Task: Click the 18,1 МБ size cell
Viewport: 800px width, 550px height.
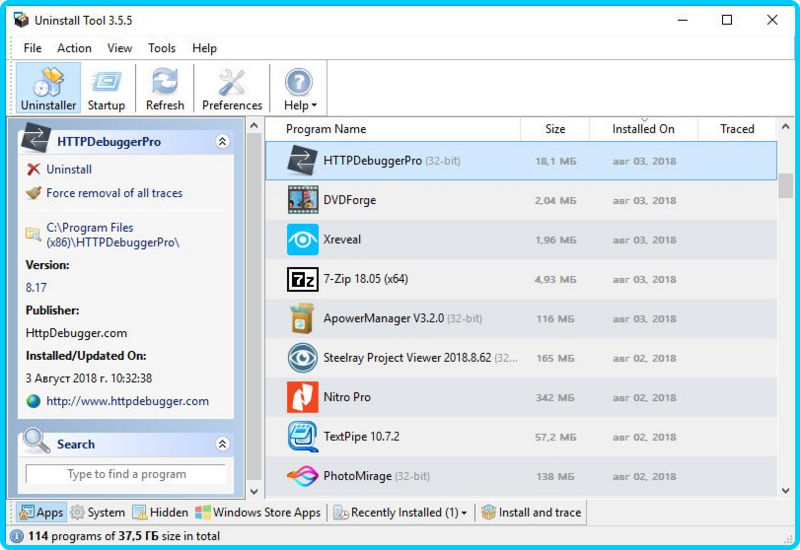Action: [556, 161]
